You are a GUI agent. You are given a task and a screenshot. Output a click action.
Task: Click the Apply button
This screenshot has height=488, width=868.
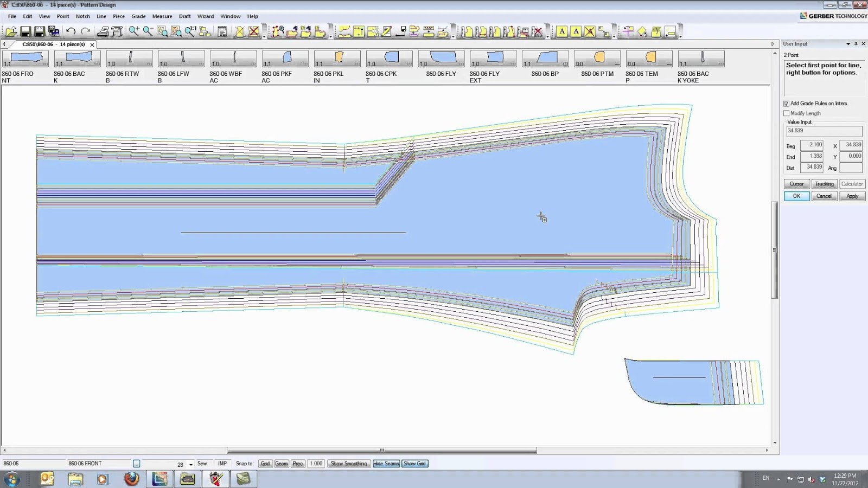click(852, 196)
